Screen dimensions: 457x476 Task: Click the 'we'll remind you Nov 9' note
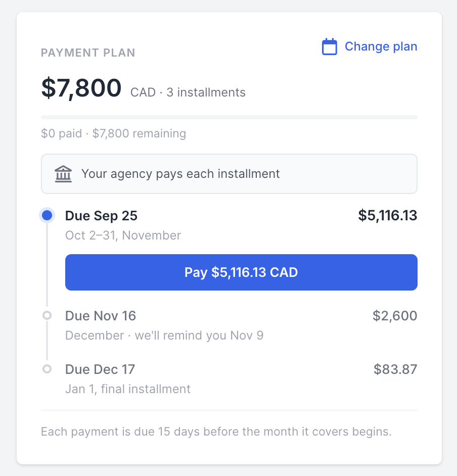point(199,336)
